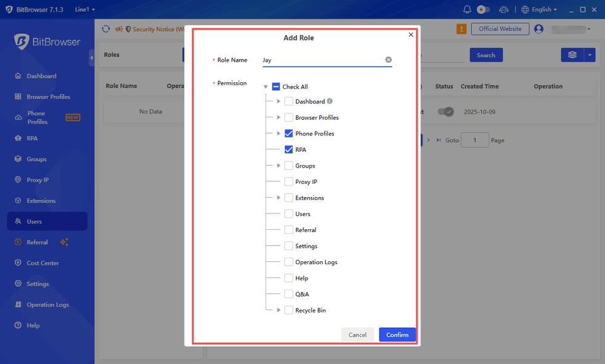
Task: Check the Extensions permission checkbox
Action: [289, 198]
